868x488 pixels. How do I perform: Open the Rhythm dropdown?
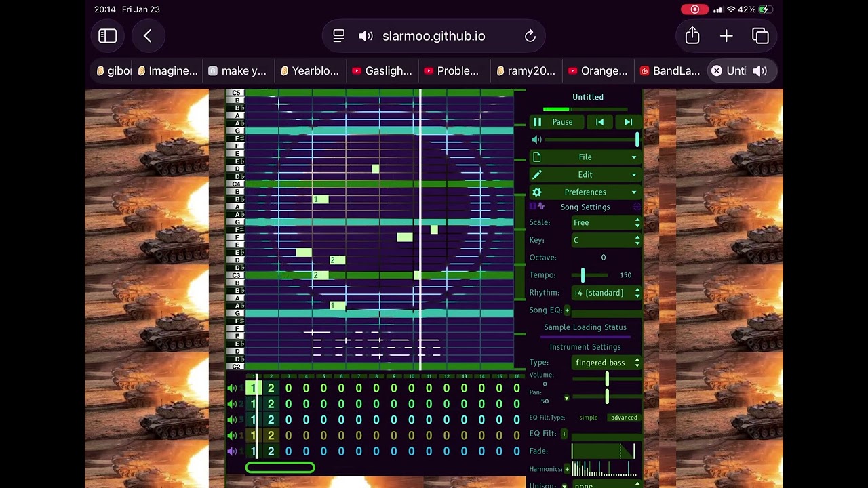click(606, 293)
